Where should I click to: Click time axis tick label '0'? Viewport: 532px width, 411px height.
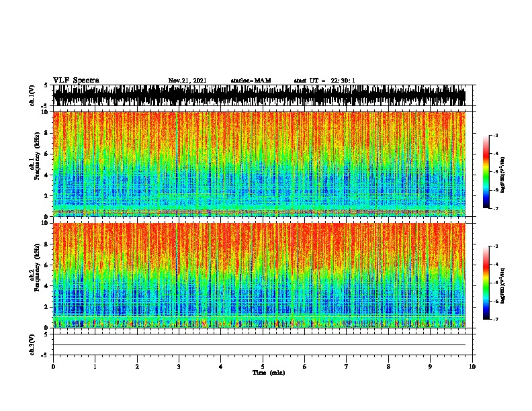coord(53,367)
